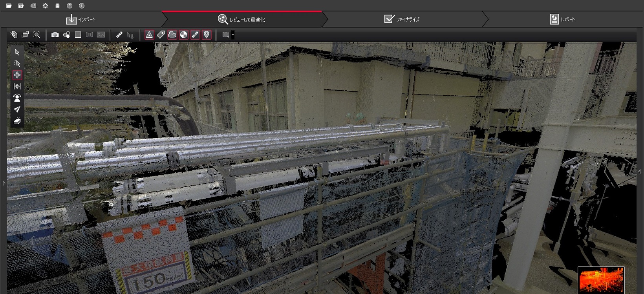Open the help question mark icon
The height and width of the screenshot is (294, 644).
tap(70, 6)
